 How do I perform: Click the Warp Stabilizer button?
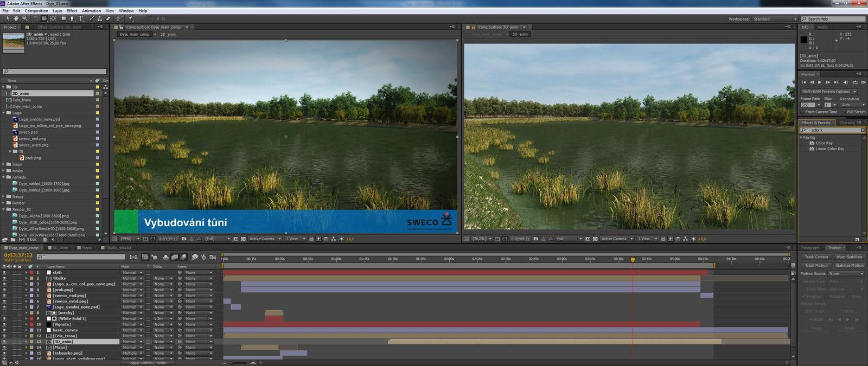(849, 257)
